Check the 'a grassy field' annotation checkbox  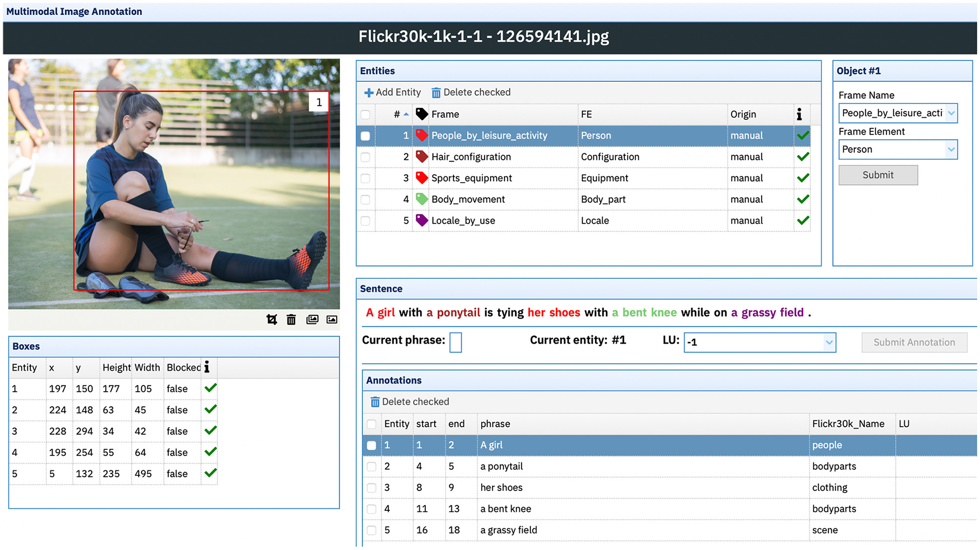pyautogui.click(x=372, y=530)
